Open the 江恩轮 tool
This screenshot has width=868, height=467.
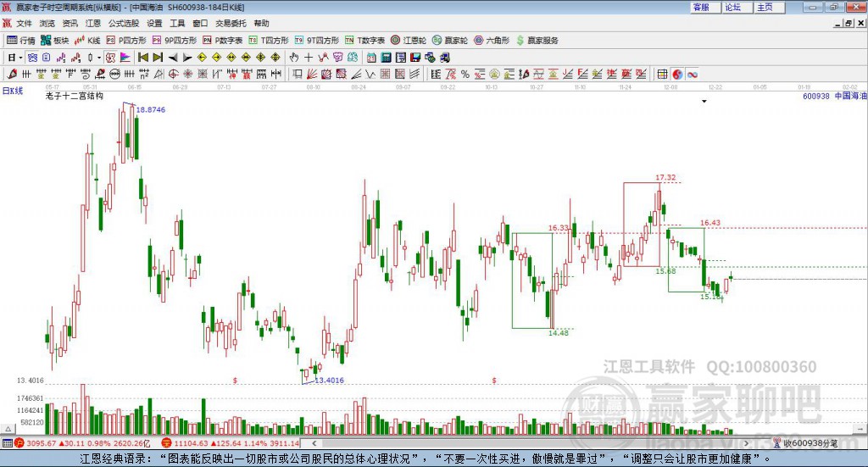(409, 41)
